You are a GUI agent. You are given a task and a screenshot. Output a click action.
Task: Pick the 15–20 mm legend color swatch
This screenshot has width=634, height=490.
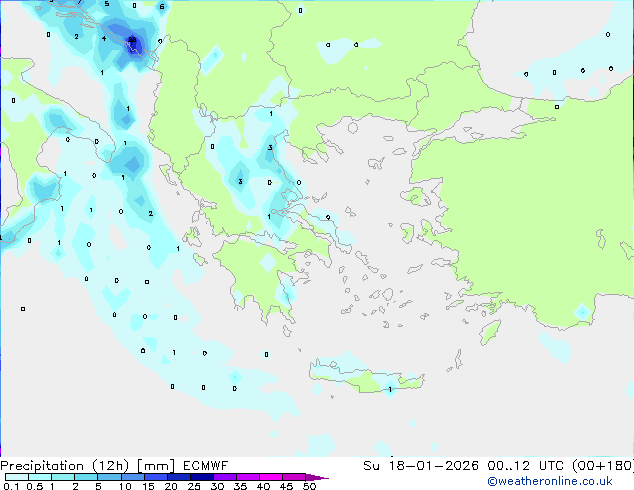(x=156, y=477)
